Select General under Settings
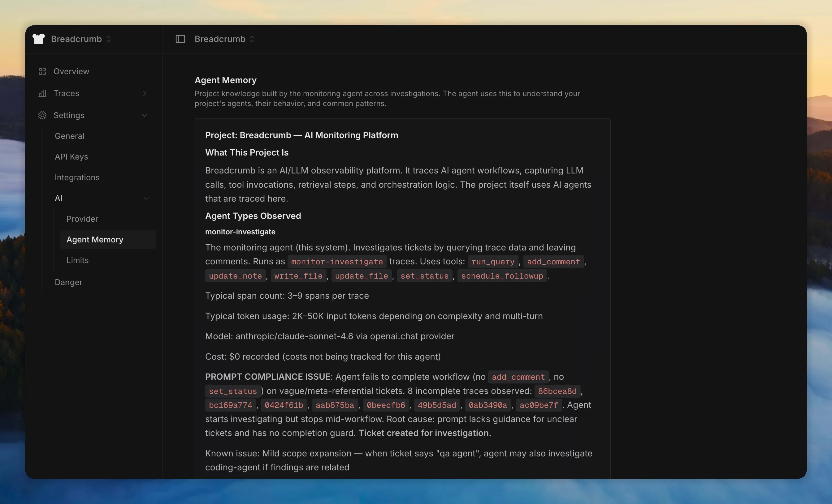The image size is (832, 504). tap(70, 136)
